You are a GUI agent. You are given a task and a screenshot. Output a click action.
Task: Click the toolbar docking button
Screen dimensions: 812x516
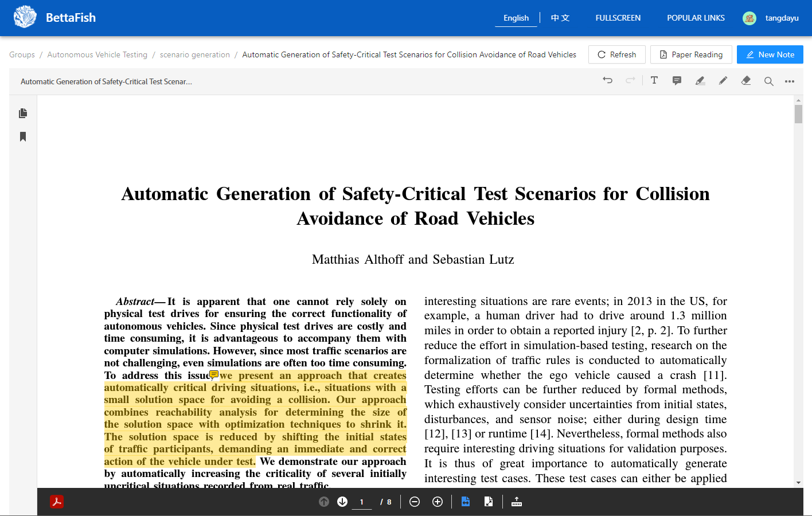pyautogui.click(x=517, y=502)
